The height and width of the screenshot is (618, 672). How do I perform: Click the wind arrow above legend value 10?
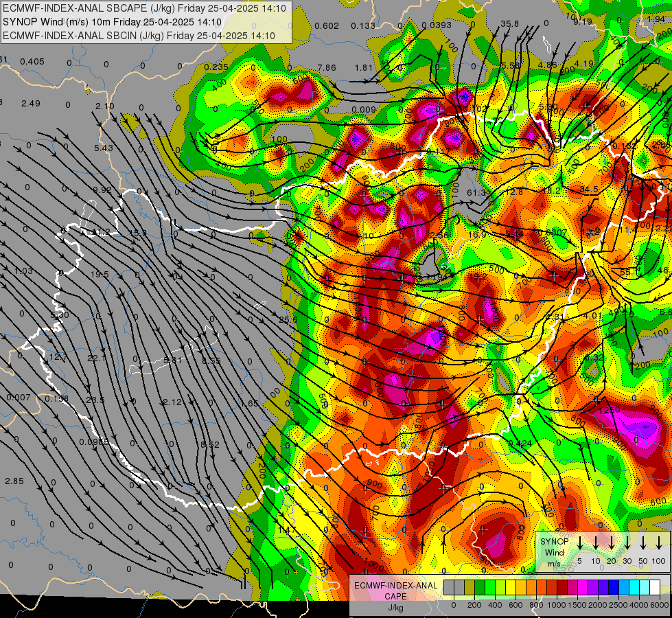click(x=596, y=544)
